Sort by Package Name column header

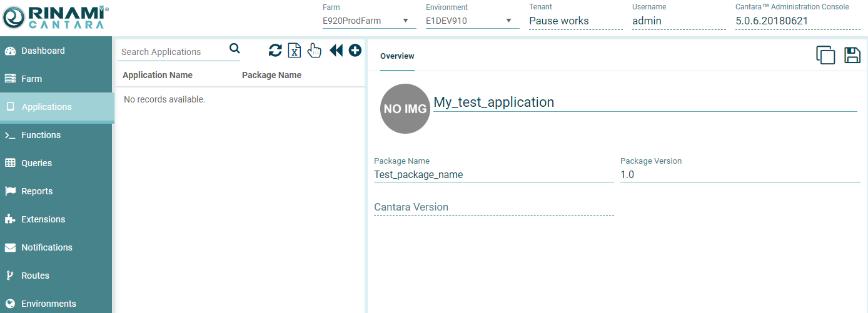pos(271,75)
